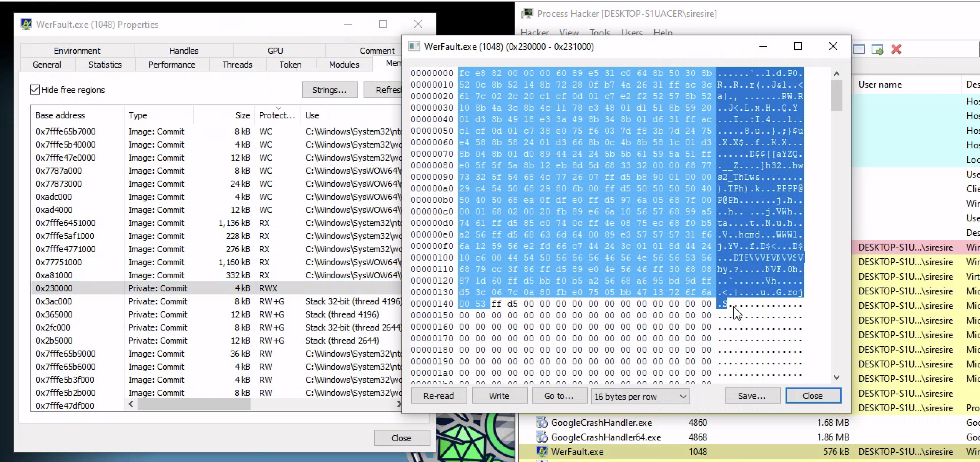980x462 pixels.
Task: Select the 0x7fffe6451000 RX region row
Action: pos(217,223)
